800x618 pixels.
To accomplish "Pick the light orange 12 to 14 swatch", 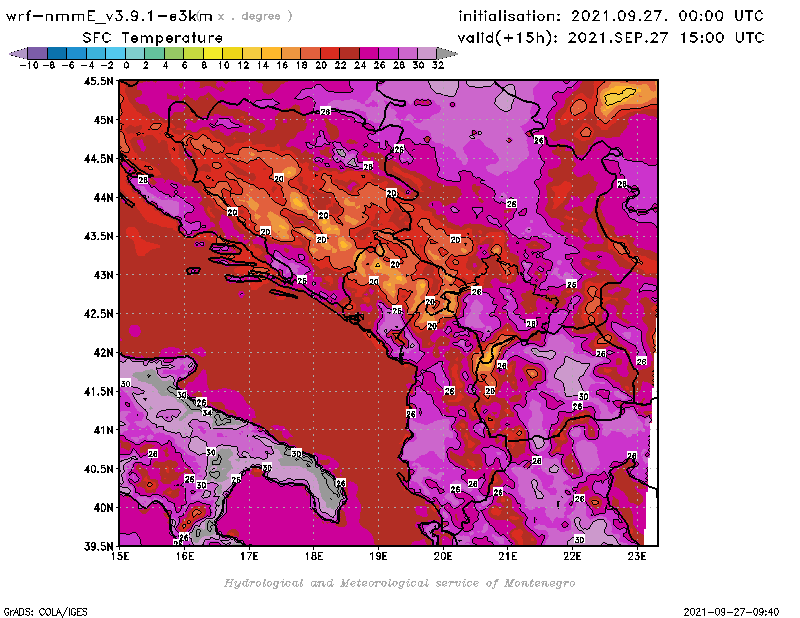I will click(252, 53).
